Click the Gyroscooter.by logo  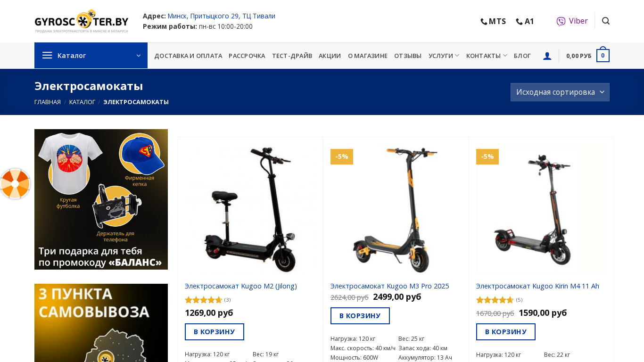click(x=82, y=21)
